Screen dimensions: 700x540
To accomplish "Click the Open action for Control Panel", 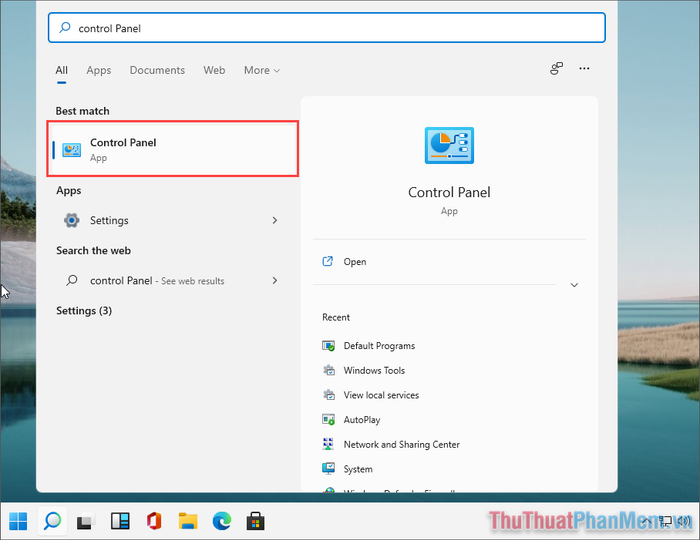I will [449, 262].
